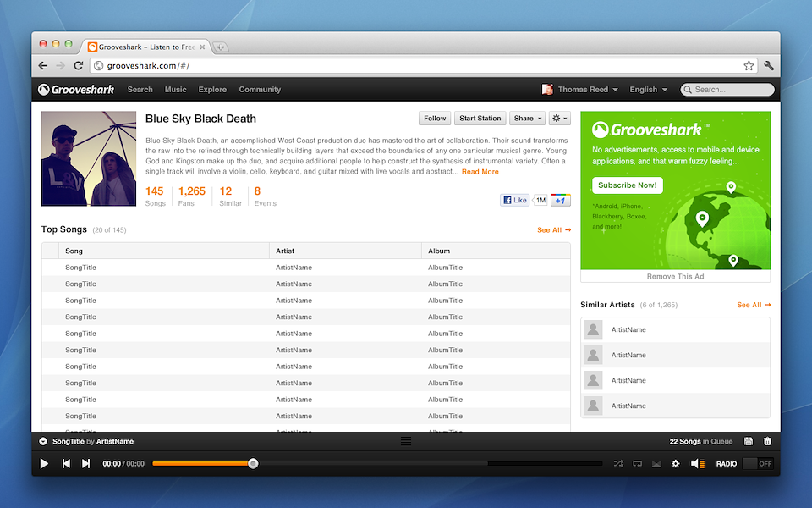The height and width of the screenshot is (508, 812).
Task: Click the last similar artist avatar
Action: point(593,406)
